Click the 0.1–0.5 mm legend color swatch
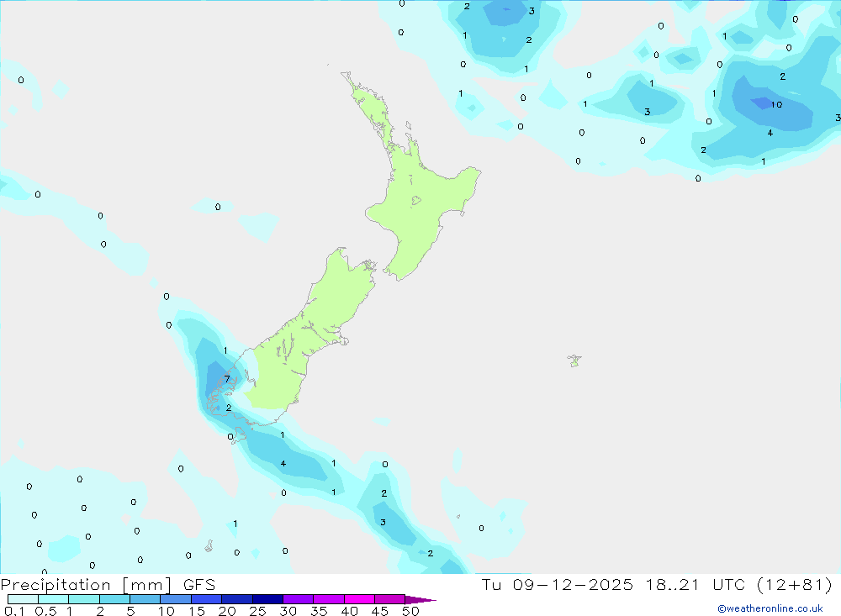Screen dimensions: 841x616 tap(23, 599)
